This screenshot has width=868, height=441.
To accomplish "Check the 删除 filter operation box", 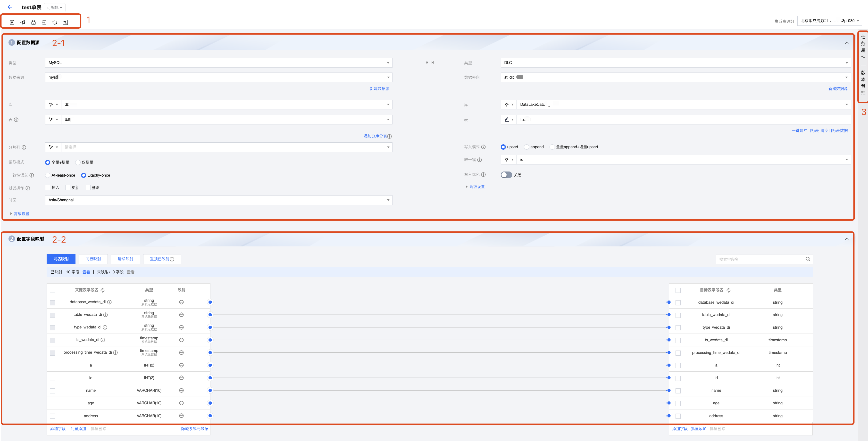I will [88, 188].
